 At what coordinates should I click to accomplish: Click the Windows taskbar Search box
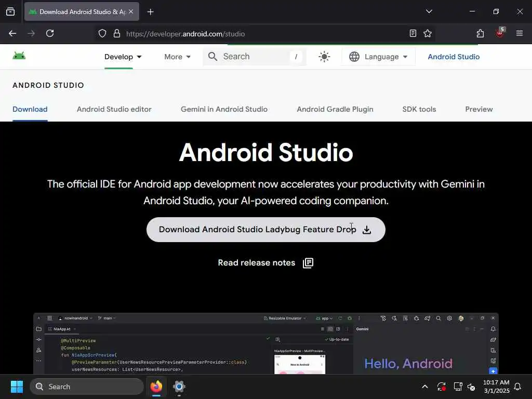(87, 387)
